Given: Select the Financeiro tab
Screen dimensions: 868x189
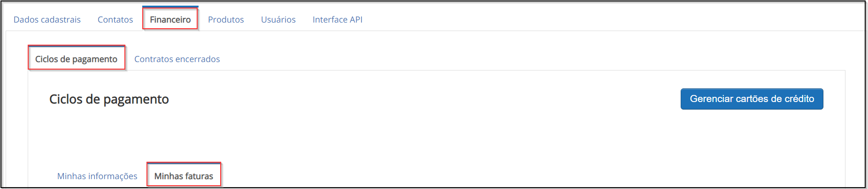Looking at the screenshot, I should 170,19.
